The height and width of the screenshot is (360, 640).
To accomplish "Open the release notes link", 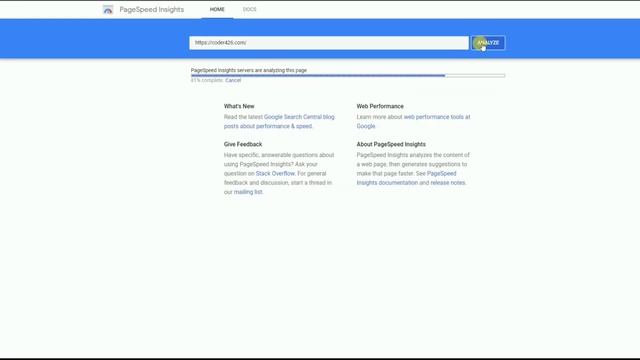I will tap(448, 183).
